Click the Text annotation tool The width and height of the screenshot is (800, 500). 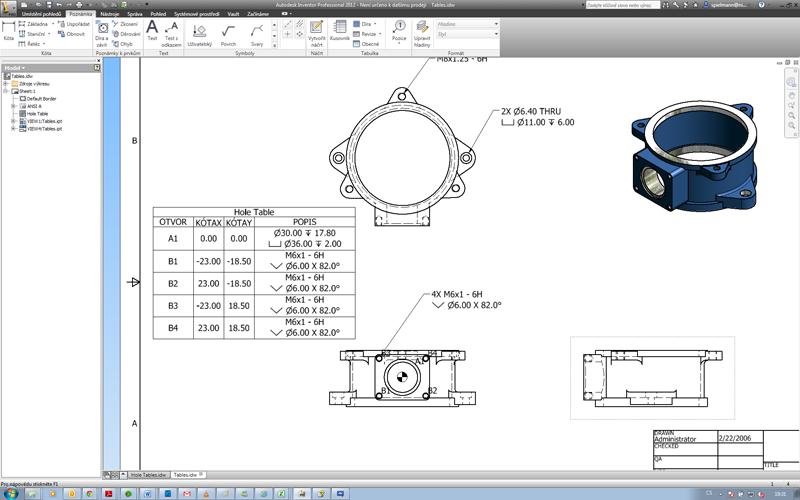pyautogui.click(x=152, y=31)
